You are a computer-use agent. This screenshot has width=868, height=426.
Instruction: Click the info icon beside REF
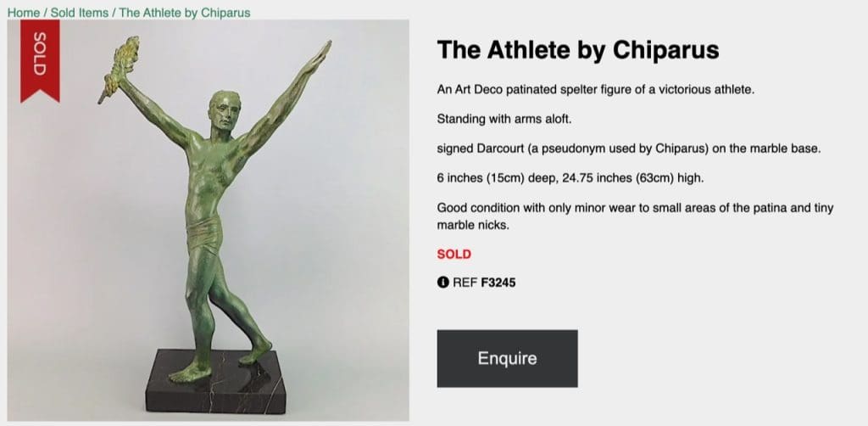442,283
